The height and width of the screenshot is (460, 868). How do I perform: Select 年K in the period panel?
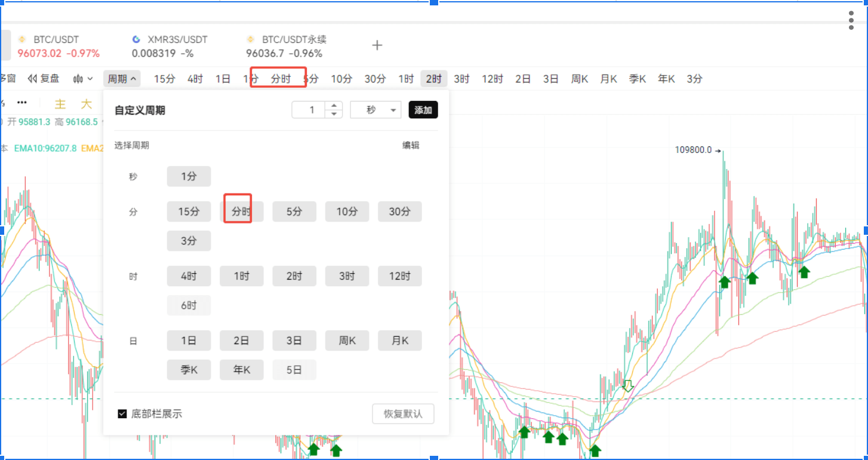(x=241, y=370)
